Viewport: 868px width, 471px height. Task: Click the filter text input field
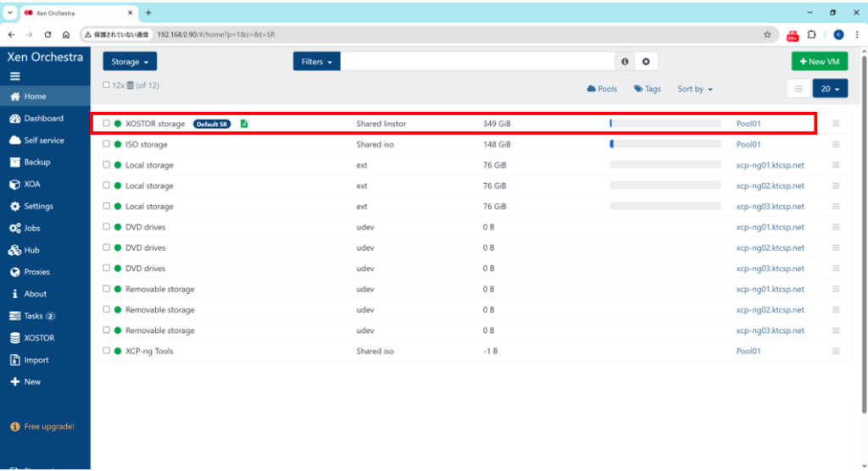pos(478,62)
